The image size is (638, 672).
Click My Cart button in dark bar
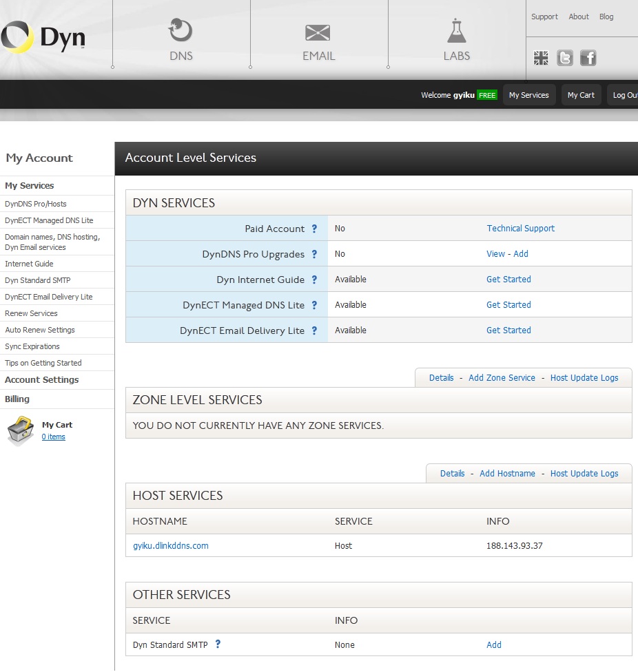(x=581, y=95)
